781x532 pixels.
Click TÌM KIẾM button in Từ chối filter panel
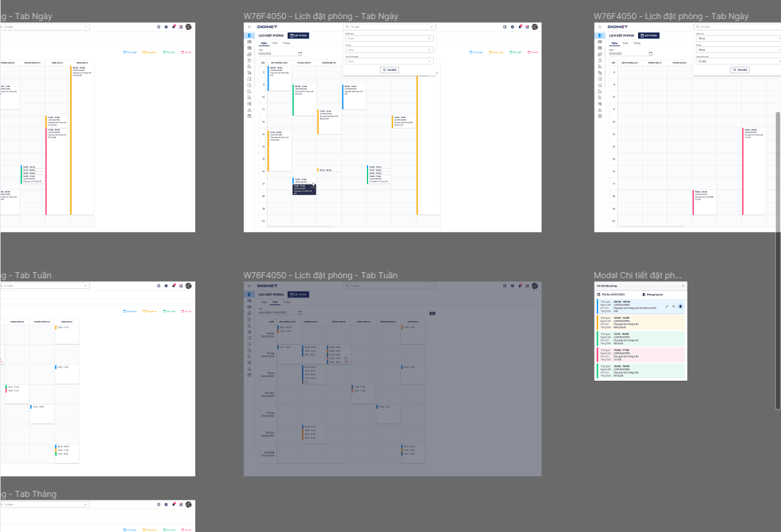[740, 70]
